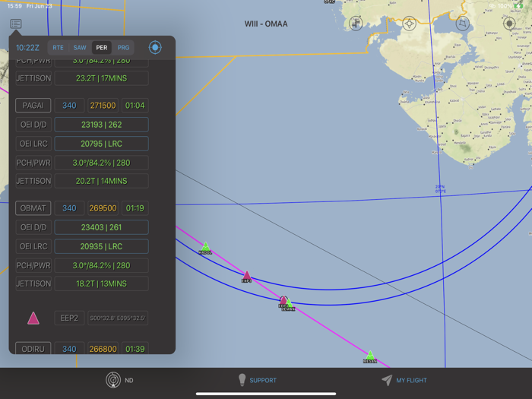Tap PAGAI flight level 340 field

pyautogui.click(x=69, y=106)
